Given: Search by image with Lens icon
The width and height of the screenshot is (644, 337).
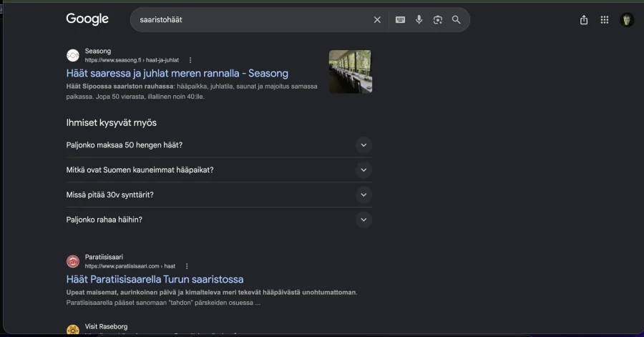Looking at the screenshot, I should (x=438, y=20).
